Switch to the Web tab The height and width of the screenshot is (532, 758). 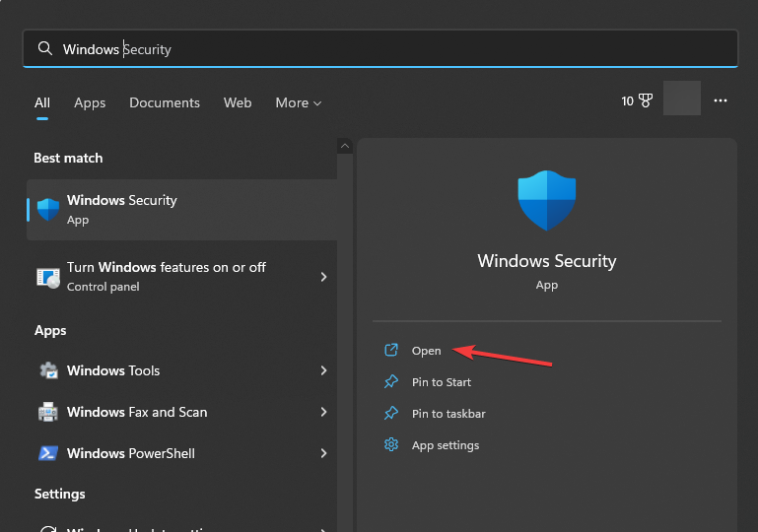tap(238, 102)
